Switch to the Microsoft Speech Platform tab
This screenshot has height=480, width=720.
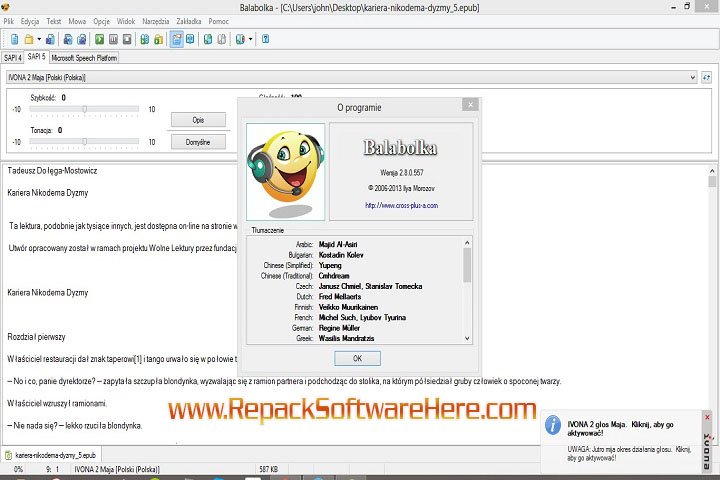click(x=84, y=58)
